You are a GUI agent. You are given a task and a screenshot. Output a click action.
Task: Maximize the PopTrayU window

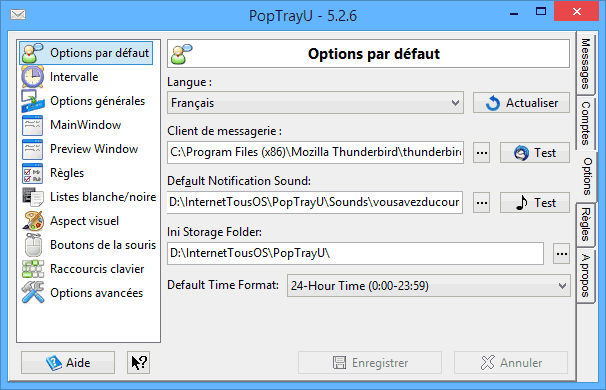[541, 12]
